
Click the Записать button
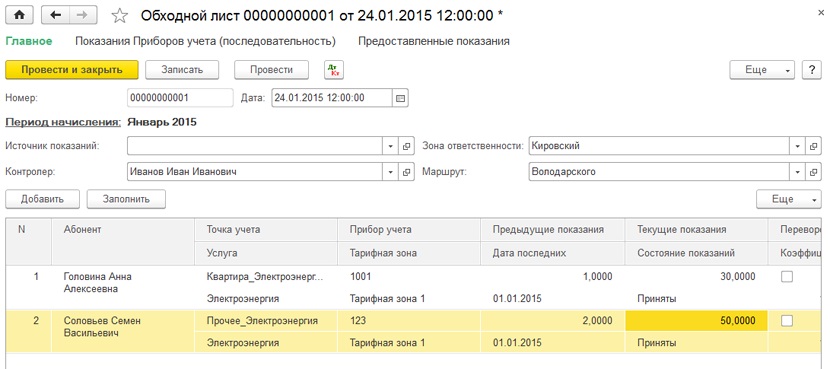[x=182, y=70]
